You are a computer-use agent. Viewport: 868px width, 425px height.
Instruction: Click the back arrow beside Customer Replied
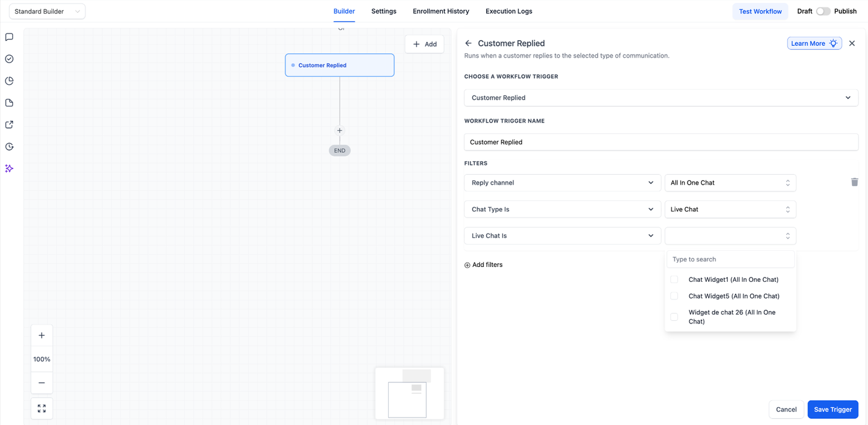[469, 43]
